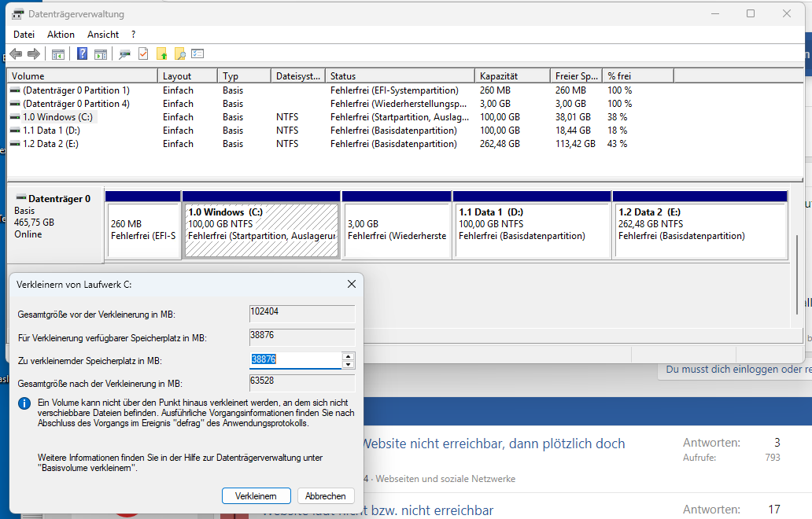812x519 pixels.
Task: Click the shrink amount field showing 38876
Action: click(296, 359)
